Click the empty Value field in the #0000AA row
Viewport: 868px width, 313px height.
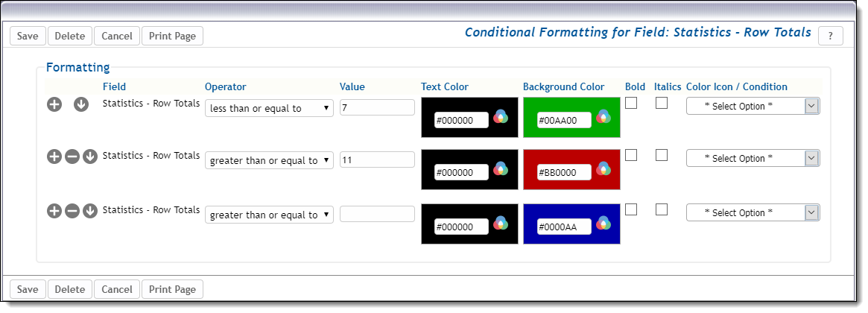377,214
